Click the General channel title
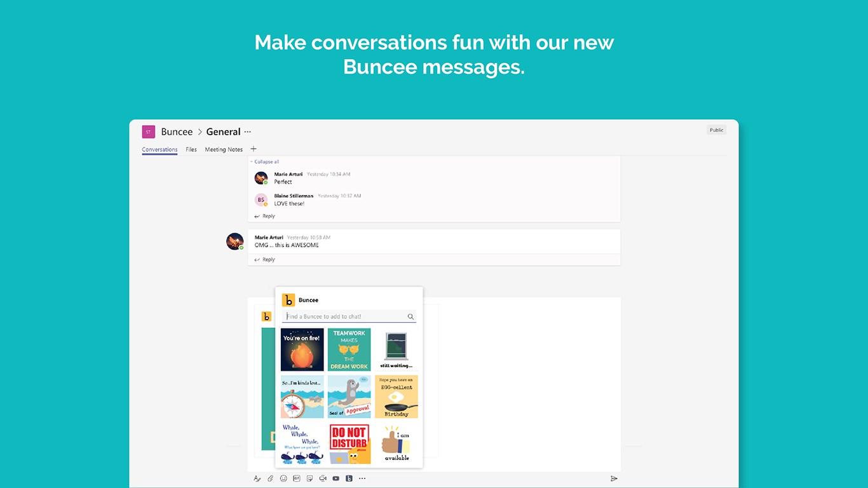Image resolution: width=868 pixels, height=488 pixels. coord(223,132)
